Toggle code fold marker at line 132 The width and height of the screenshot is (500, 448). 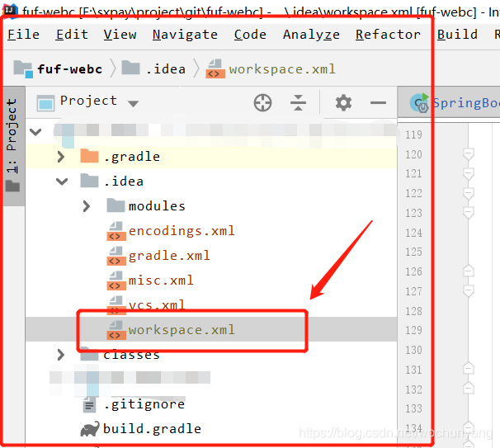[468, 388]
